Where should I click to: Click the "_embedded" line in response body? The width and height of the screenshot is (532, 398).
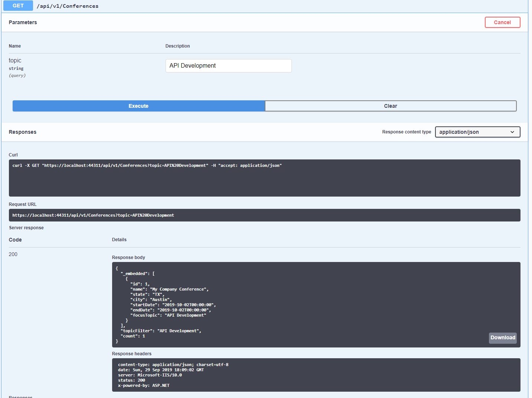138,274
